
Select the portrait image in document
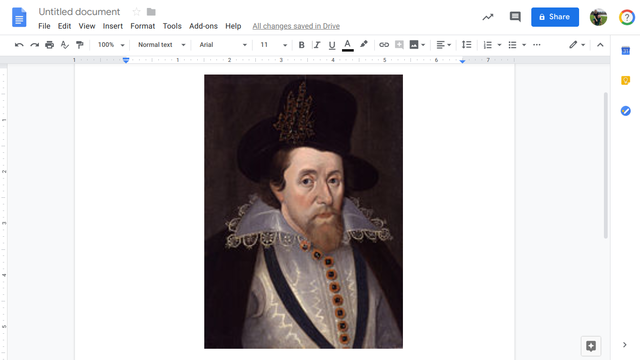(303, 211)
